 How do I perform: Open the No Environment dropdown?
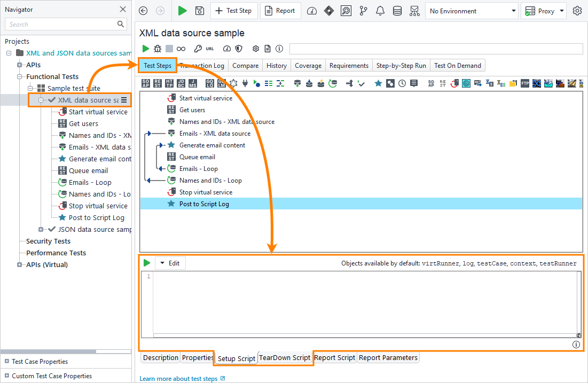pyautogui.click(x=472, y=10)
